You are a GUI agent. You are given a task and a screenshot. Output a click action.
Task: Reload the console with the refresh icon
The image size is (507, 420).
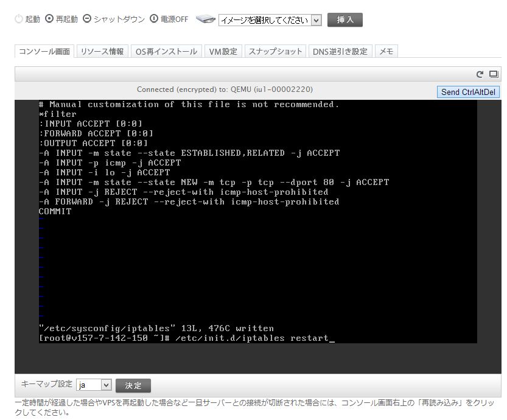tap(480, 74)
